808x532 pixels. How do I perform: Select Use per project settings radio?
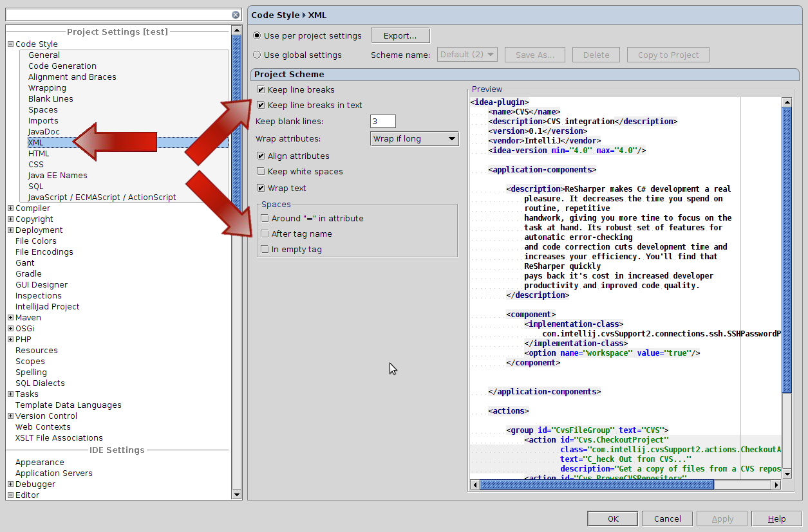click(258, 36)
